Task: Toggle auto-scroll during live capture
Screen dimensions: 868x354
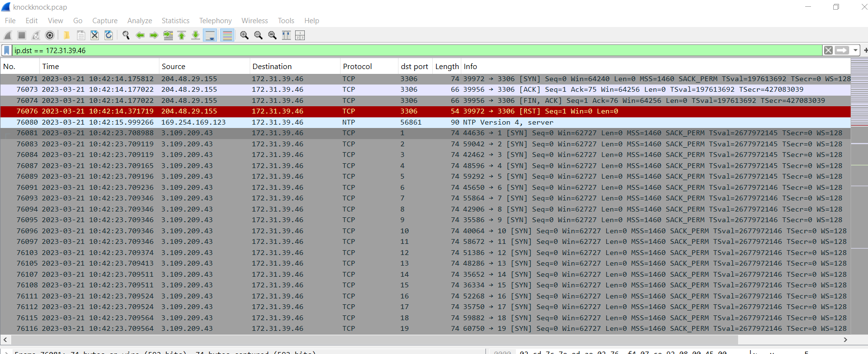Action: pyautogui.click(x=210, y=35)
